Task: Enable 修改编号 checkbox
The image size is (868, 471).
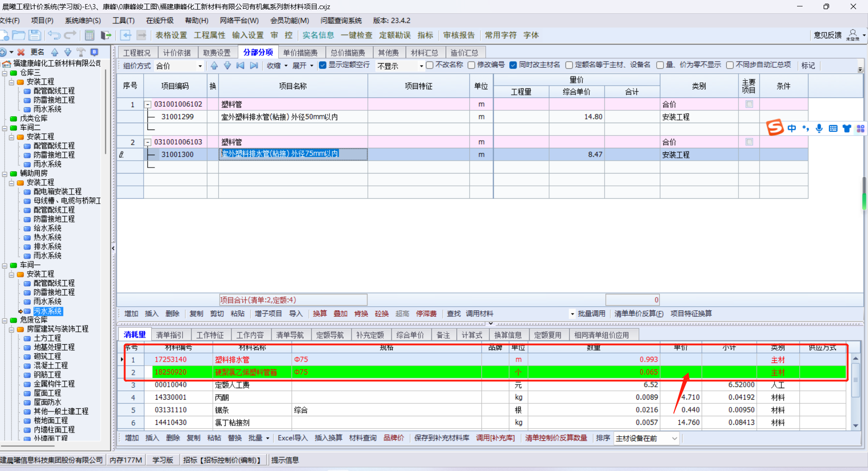Action: click(471, 65)
